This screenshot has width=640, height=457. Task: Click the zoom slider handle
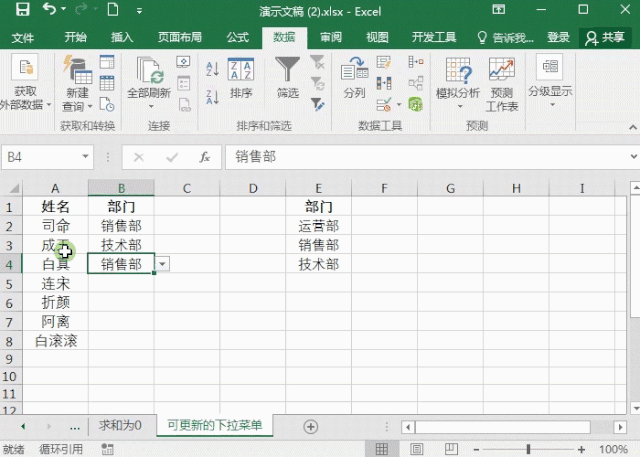pyautogui.click(x=528, y=450)
